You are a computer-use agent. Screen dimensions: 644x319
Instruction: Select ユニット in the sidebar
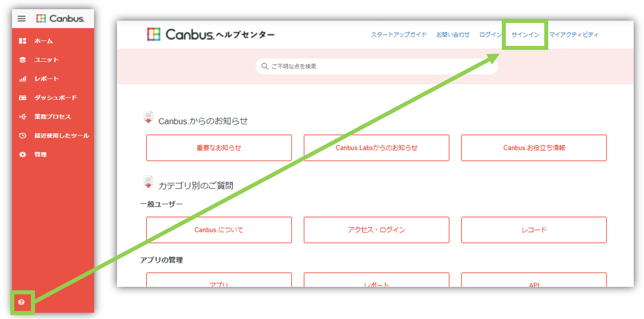point(46,60)
